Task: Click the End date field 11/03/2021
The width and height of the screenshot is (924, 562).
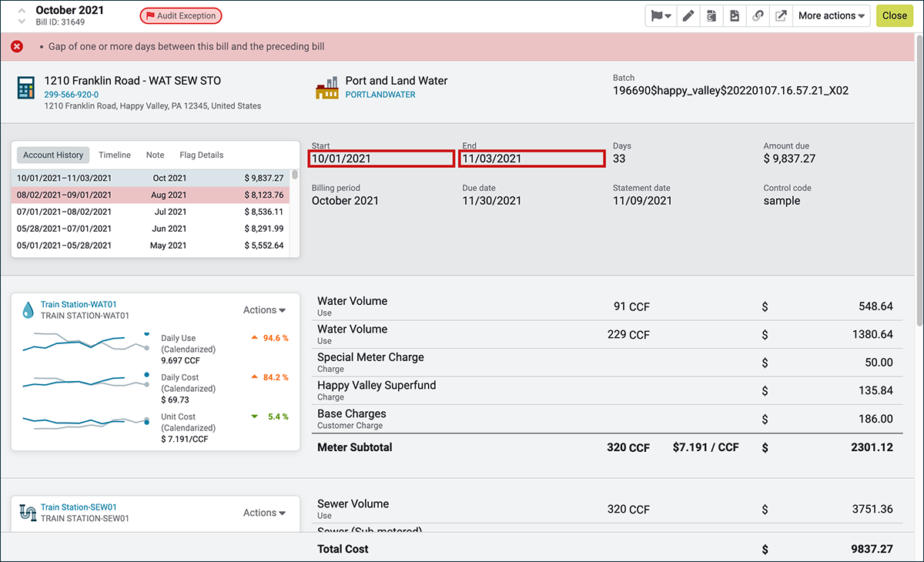Action: pyautogui.click(x=532, y=159)
